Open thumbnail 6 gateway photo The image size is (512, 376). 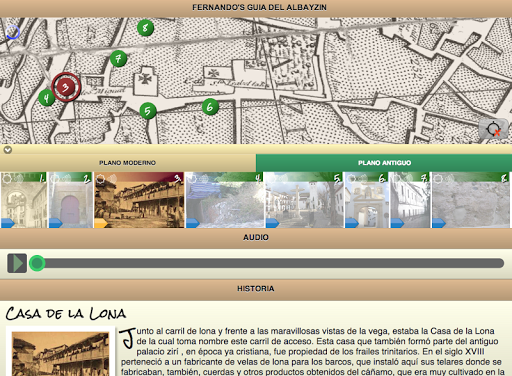click(366, 200)
